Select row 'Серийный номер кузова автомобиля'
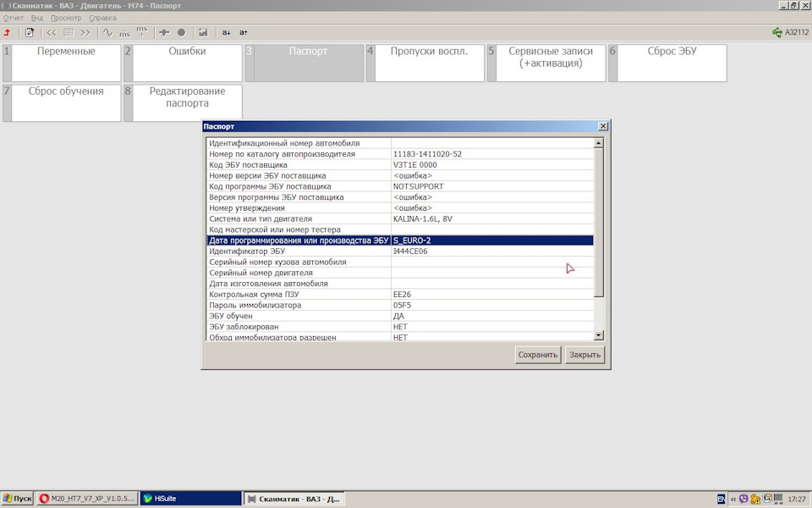The width and height of the screenshot is (812, 508). coord(400,262)
